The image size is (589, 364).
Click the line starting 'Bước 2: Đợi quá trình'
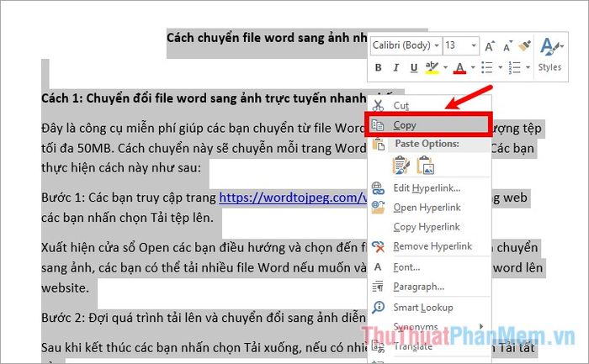coord(204,318)
